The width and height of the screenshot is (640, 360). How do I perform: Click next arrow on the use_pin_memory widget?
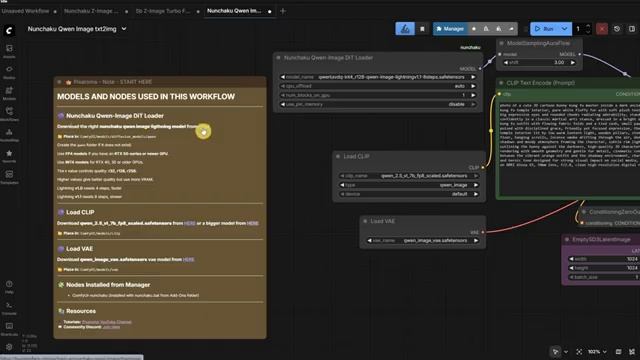[473, 104]
